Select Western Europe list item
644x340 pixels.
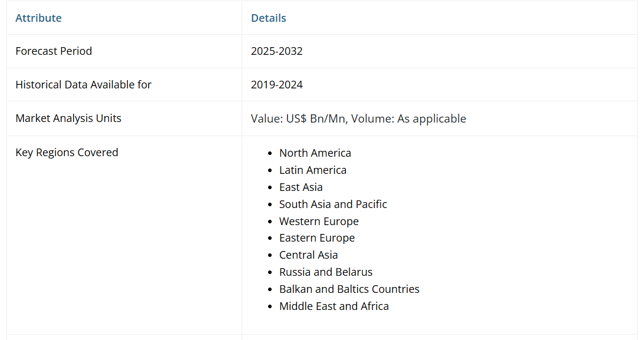pyautogui.click(x=319, y=221)
